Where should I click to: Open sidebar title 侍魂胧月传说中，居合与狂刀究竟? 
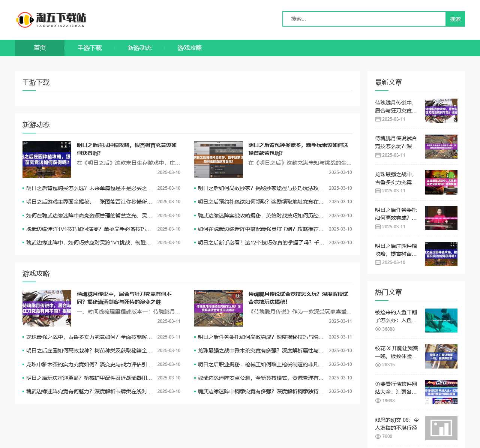tap(396, 106)
